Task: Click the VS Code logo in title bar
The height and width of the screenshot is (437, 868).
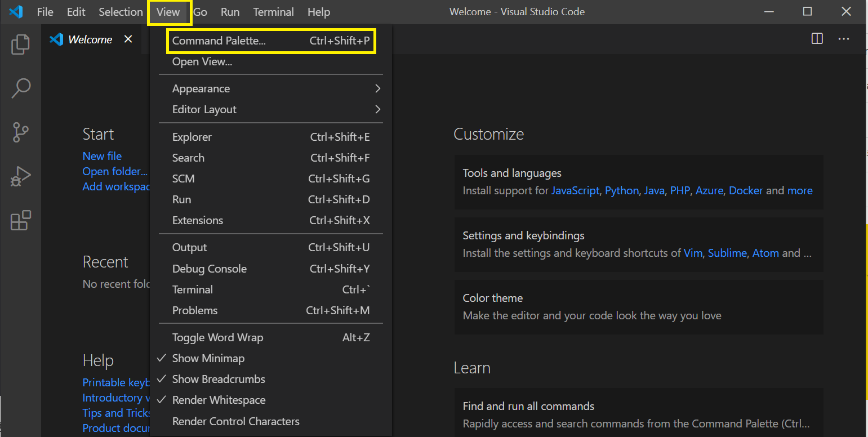Action: pos(16,12)
